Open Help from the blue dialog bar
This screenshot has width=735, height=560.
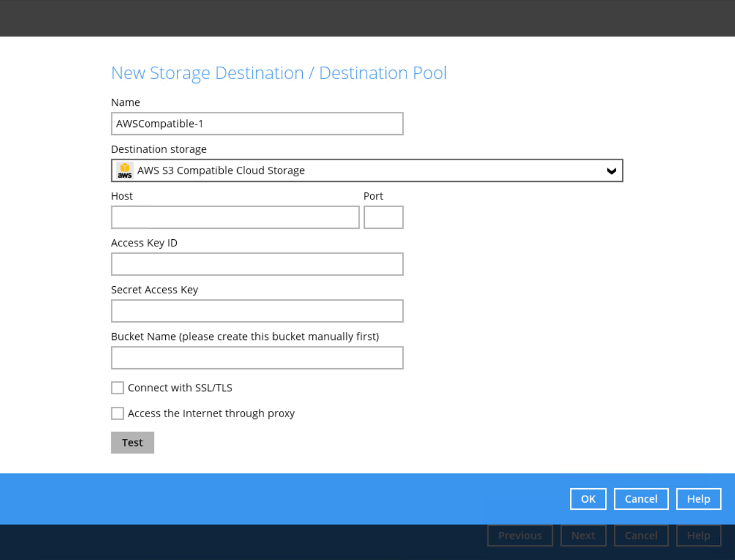tap(698, 499)
